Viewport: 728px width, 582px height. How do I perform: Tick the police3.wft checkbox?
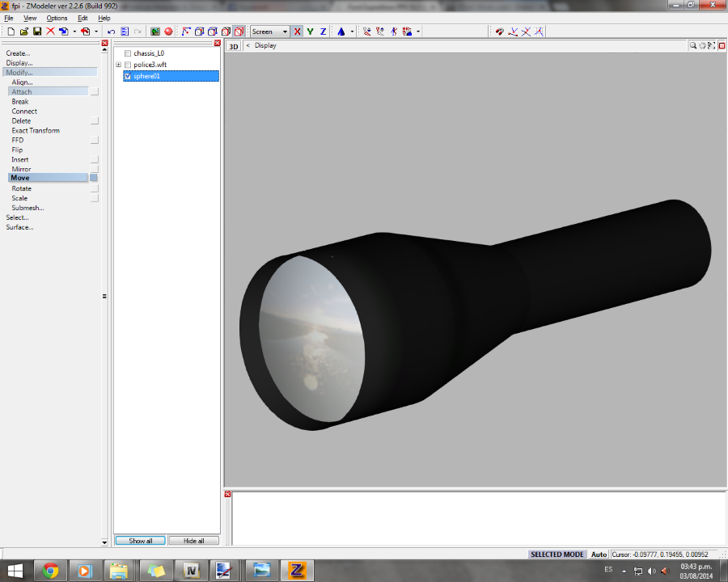[x=128, y=65]
